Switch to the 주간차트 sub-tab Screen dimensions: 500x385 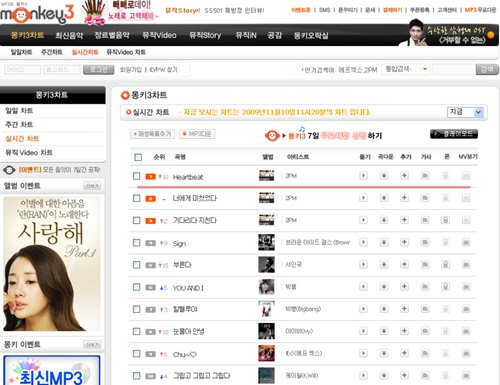[52, 52]
